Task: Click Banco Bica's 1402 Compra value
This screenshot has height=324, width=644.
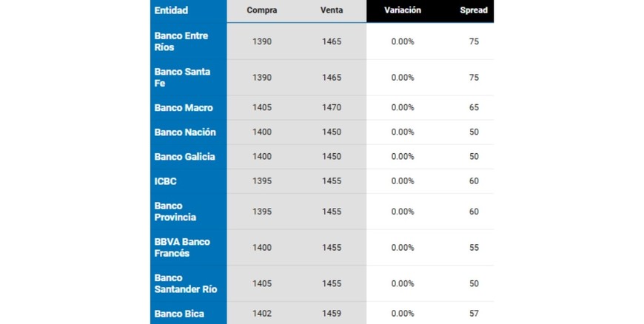Action: click(x=262, y=314)
